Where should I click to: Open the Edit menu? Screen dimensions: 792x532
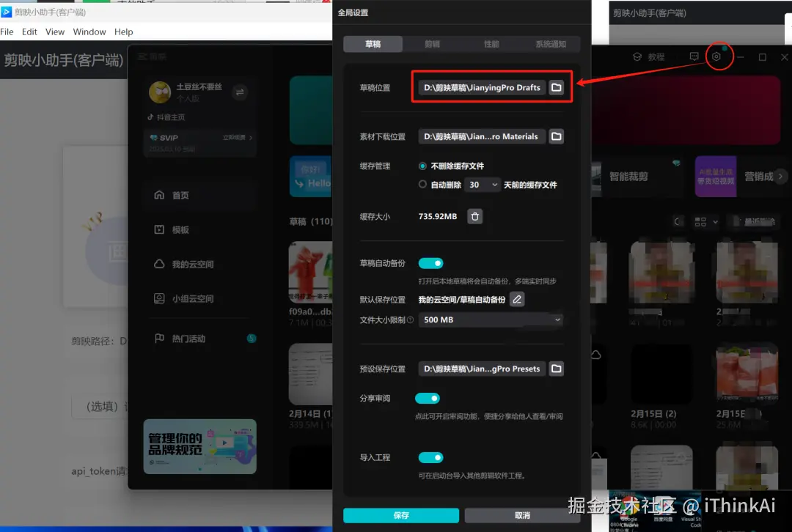coord(29,32)
